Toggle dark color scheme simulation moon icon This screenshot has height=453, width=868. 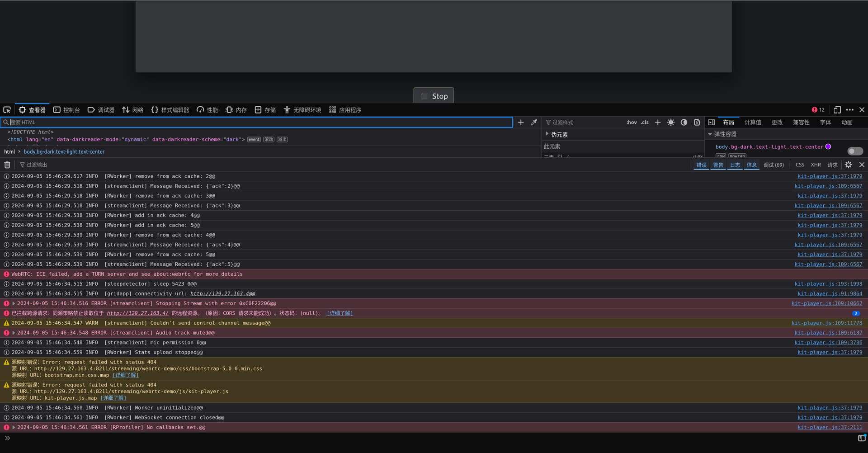click(684, 122)
